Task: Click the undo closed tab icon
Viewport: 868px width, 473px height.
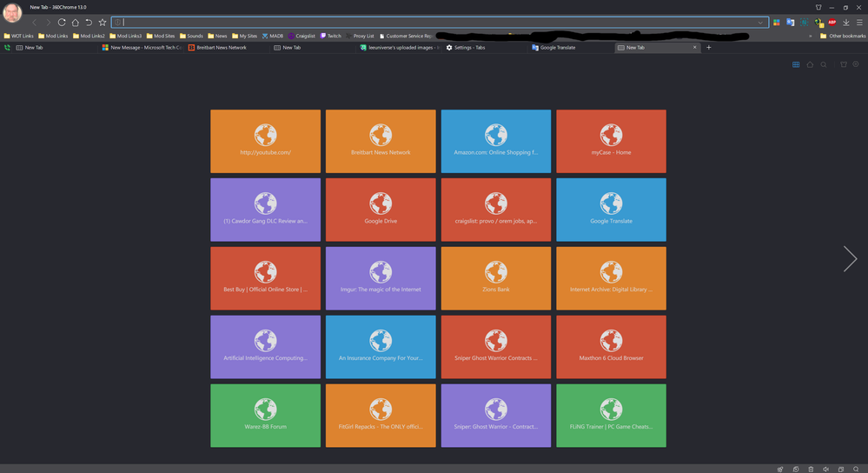Action: (x=89, y=22)
